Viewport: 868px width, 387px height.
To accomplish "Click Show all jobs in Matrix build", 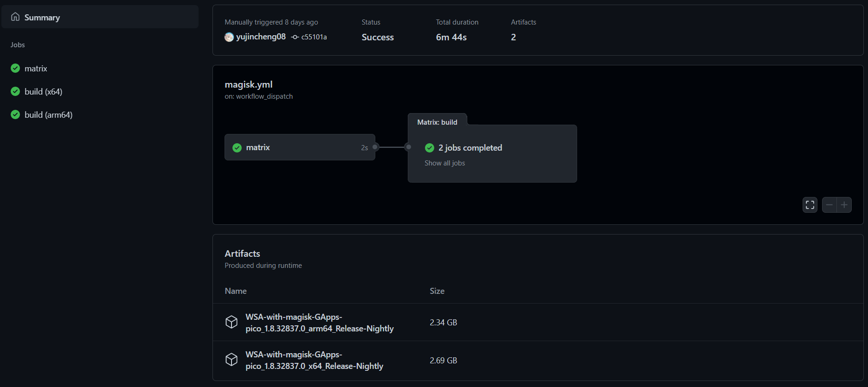I will (x=445, y=163).
